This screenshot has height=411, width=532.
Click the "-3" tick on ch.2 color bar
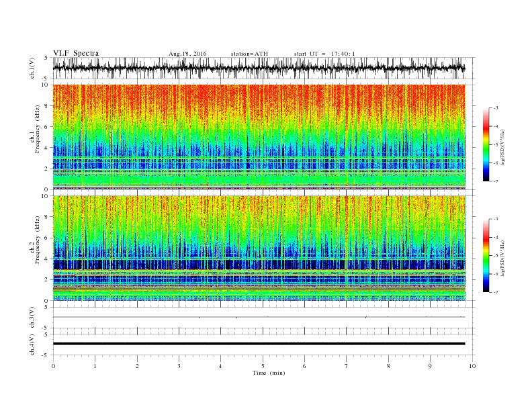tap(495, 219)
